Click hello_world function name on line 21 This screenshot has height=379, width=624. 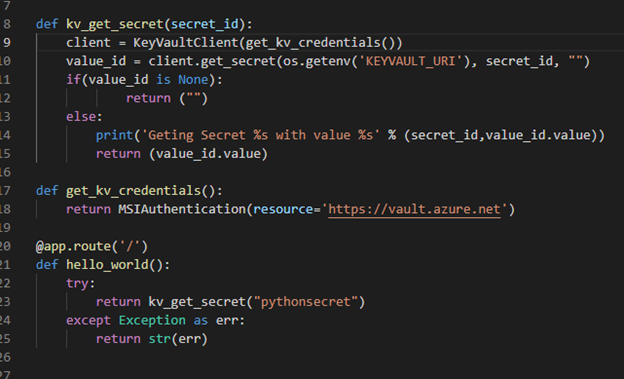pyautogui.click(x=107, y=265)
